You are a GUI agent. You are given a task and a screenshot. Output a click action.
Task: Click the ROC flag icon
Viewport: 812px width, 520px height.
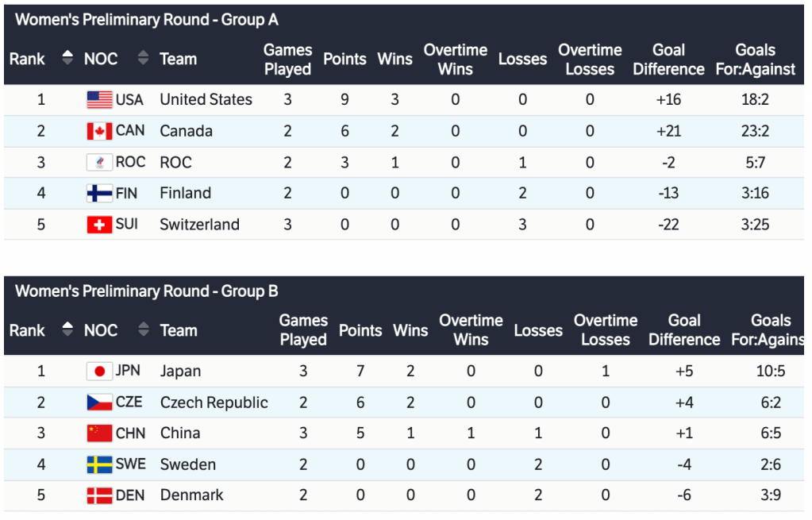pos(99,163)
